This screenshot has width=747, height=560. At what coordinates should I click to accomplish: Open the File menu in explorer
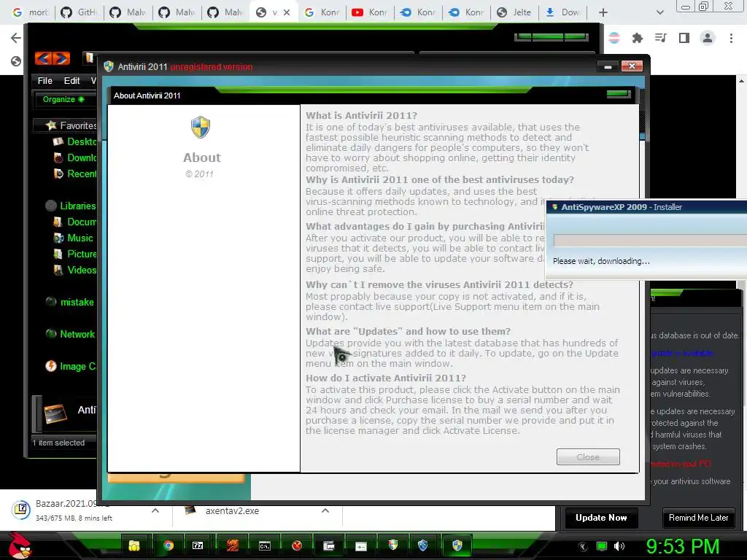(x=44, y=81)
